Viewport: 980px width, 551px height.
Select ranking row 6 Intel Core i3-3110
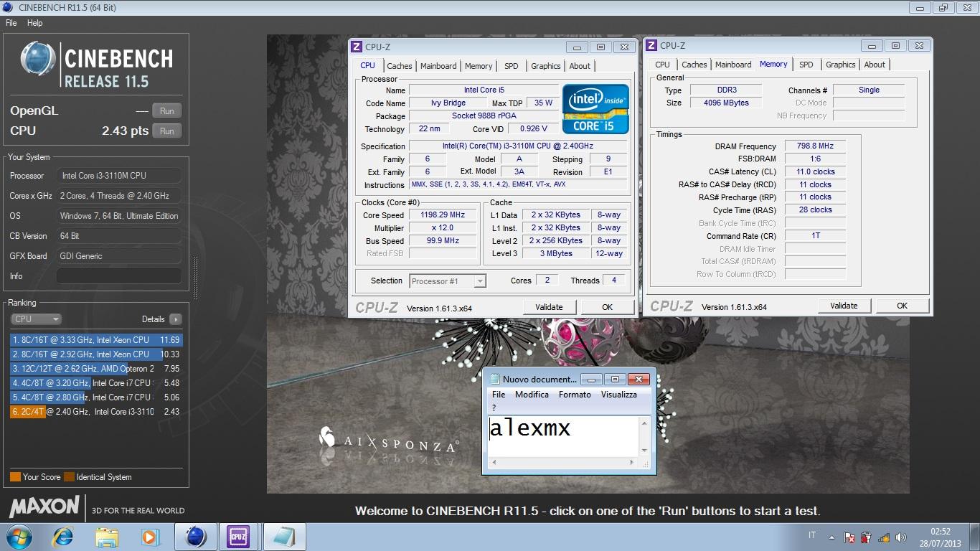95,412
